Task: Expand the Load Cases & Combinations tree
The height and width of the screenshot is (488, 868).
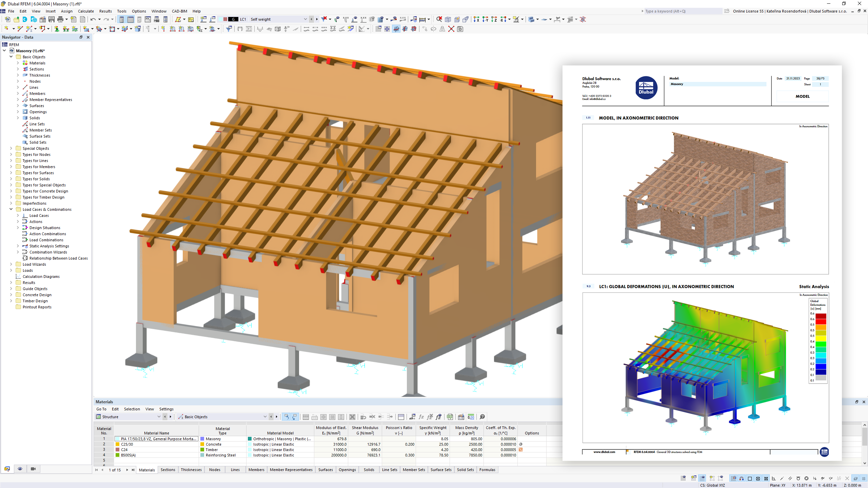Action: tap(11, 209)
